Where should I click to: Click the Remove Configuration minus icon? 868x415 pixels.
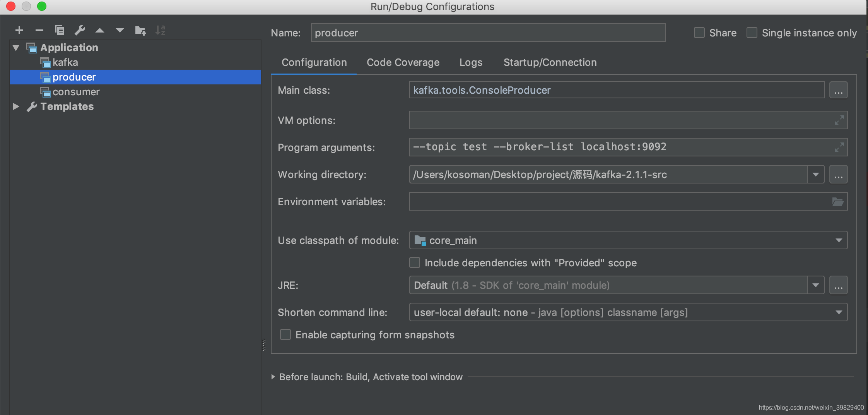tap(39, 30)
